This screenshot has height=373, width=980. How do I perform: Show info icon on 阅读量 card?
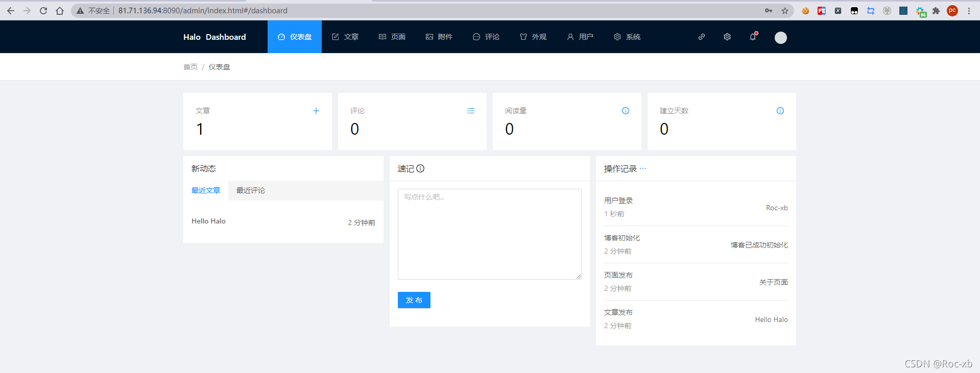[626, 111]
